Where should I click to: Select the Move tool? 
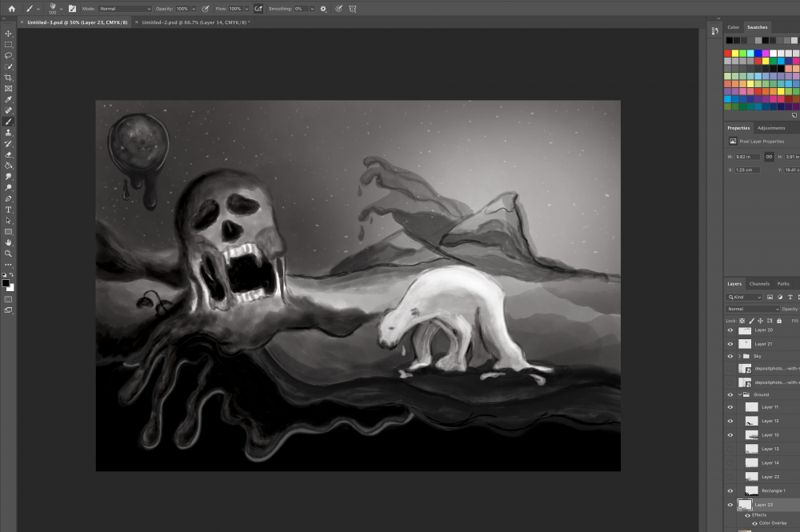click(9, 34)
